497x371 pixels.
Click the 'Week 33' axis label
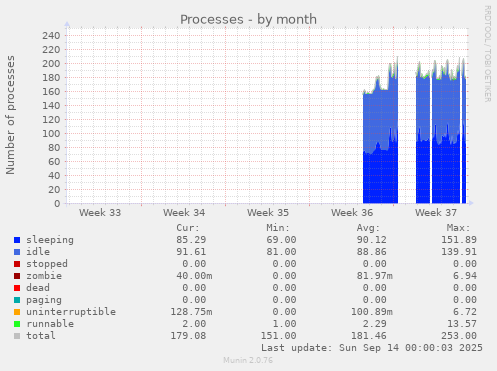click(x=100, y=213)
